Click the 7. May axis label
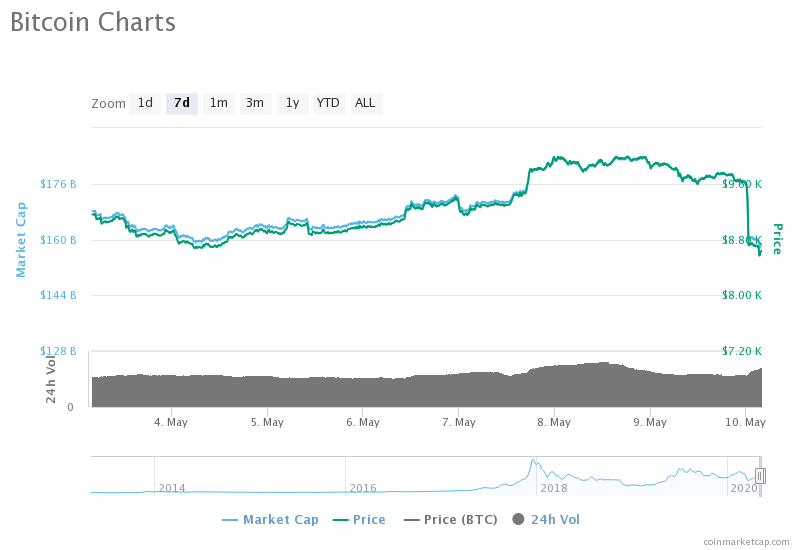 click(459, 422)
